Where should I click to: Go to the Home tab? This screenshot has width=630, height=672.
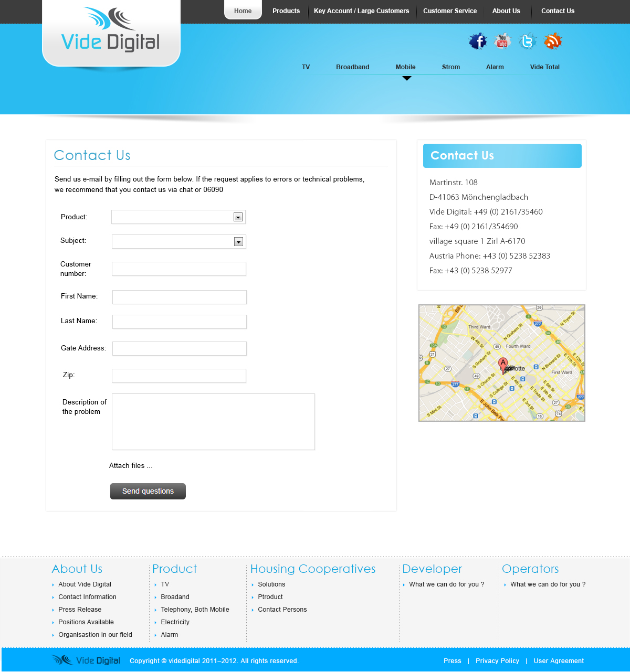(243, 10)
